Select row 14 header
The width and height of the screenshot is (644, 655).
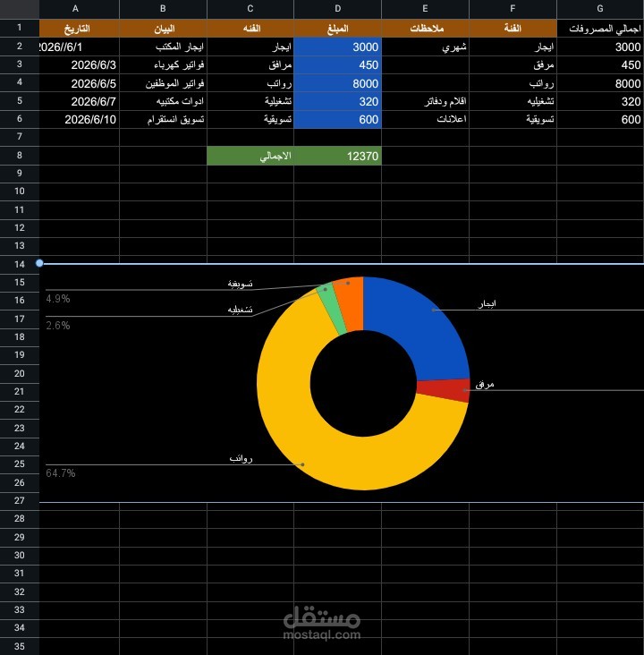click(x=19, y=265)
